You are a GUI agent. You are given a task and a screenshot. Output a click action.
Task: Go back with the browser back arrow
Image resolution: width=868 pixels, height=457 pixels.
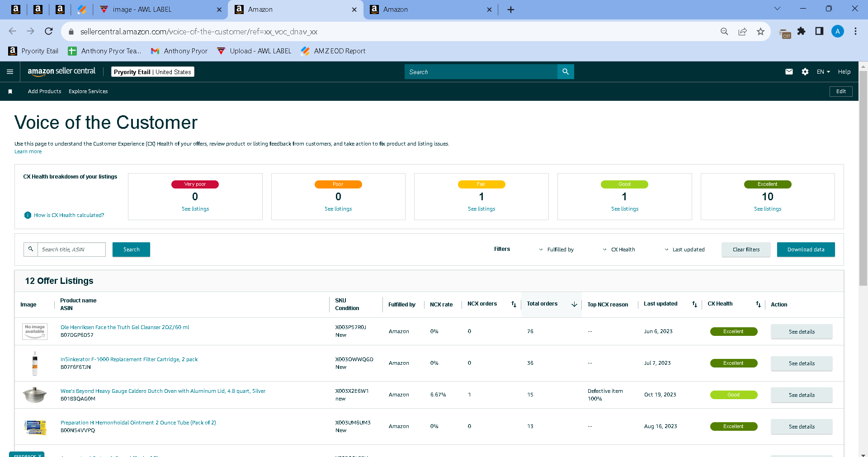click(x=12, y=31)
